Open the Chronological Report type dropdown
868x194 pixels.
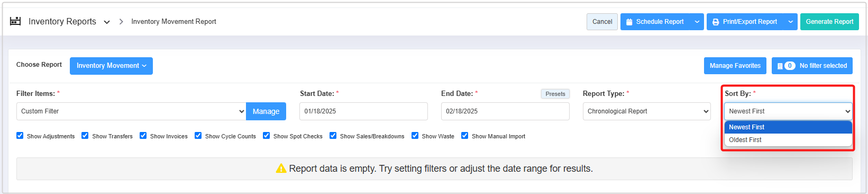(x=646, y=111)
